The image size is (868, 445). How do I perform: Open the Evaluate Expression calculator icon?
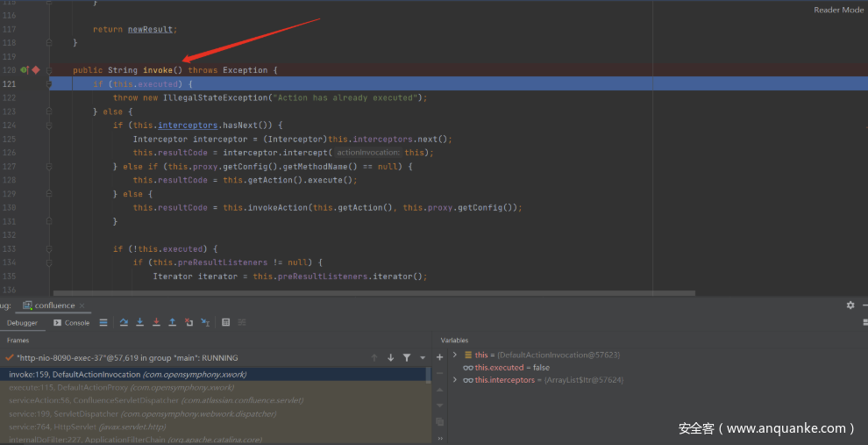click(x=225, y=323)
